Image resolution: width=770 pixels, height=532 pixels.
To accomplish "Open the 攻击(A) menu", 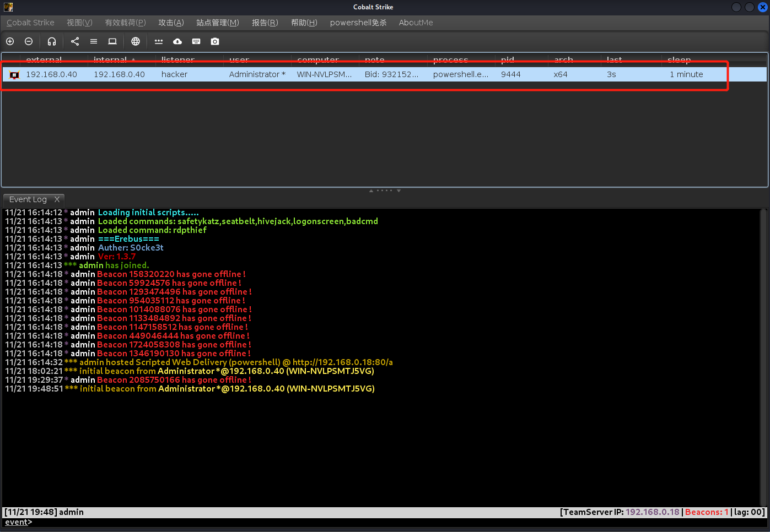I will point(171,23).
